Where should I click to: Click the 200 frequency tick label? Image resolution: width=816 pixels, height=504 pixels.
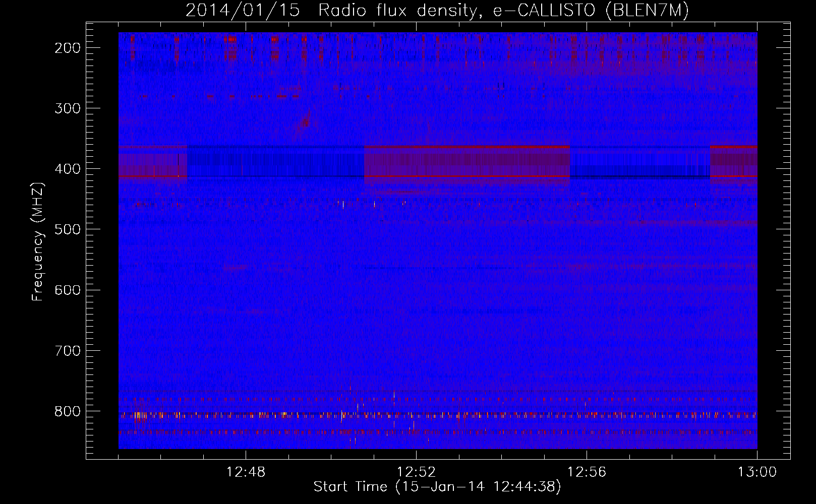(67, 48)
